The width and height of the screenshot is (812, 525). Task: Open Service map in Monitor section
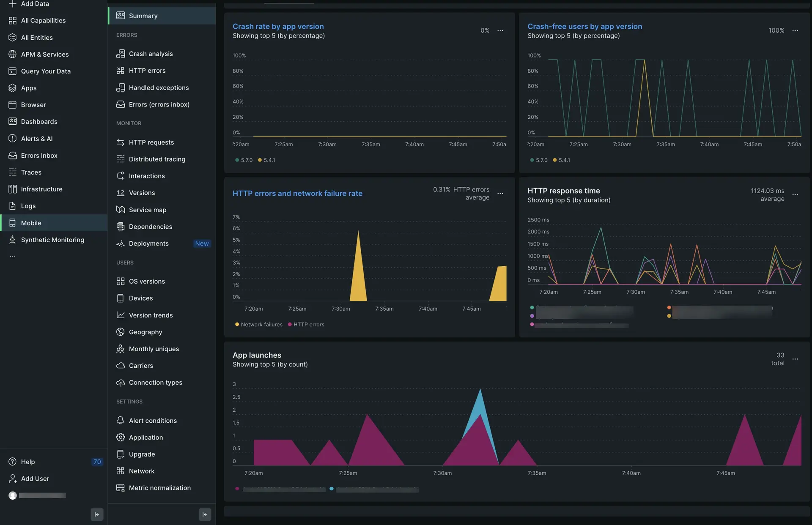click(x=147, y=210)
